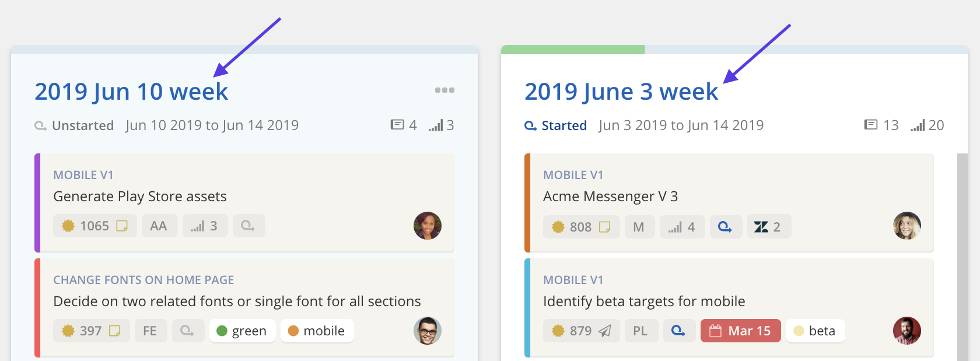The image size is (980, 361).
Task: Click the estimate badge showing 4 on Acme Messenger
Action: click(x=682, y=227)
